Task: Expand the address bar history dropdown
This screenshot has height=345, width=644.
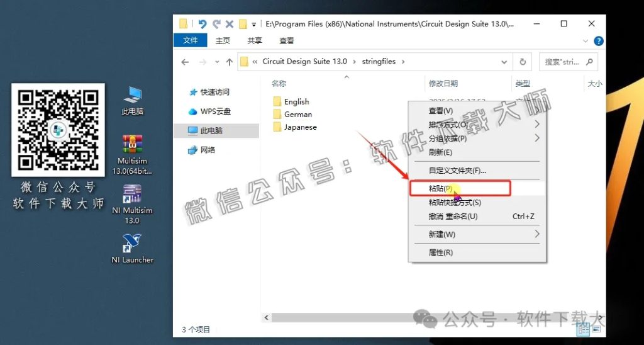Action: (x=504, y=62)
